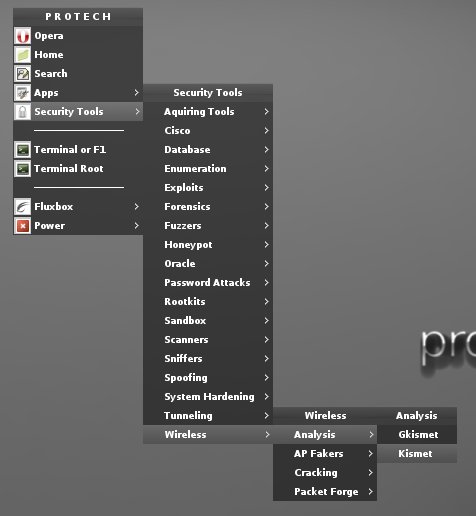Open the Oracle category

click(208, 264)
